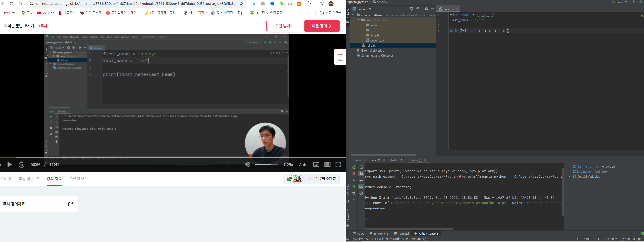Screen dimensions: 644x242
Task: Open Project panel options gear
Action: [x=426, y=9]
